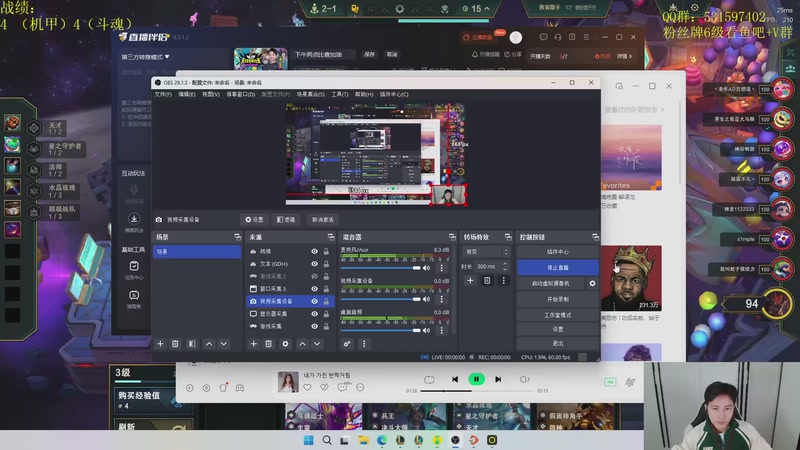Viewport: 800px width, 450px height.
Task: Delete transition with trash icon
Action: pos(487,280)
